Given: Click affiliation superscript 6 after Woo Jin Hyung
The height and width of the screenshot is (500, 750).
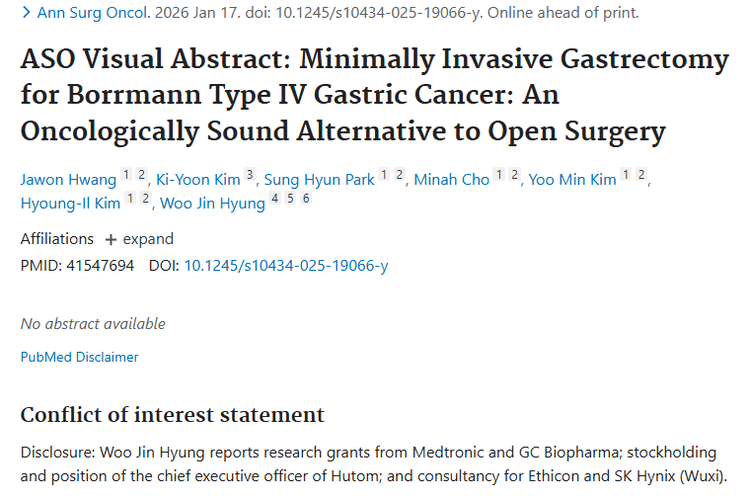Looking at the screenshot, I should (306, 199).
